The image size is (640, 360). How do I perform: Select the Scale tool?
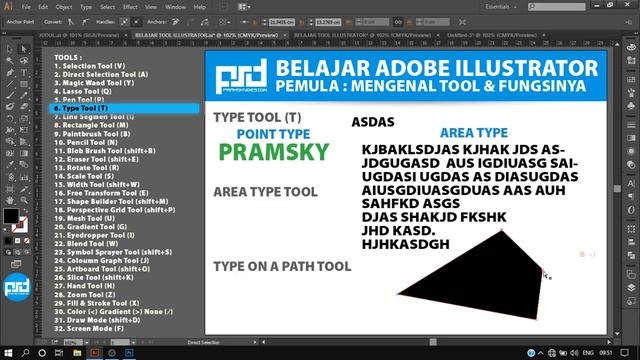[x=24, y=119]
